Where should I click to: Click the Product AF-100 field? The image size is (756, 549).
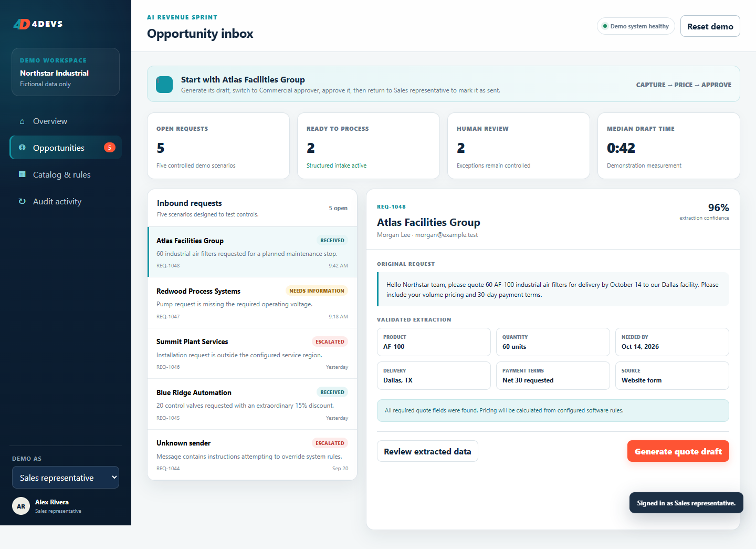pos(434,342)
